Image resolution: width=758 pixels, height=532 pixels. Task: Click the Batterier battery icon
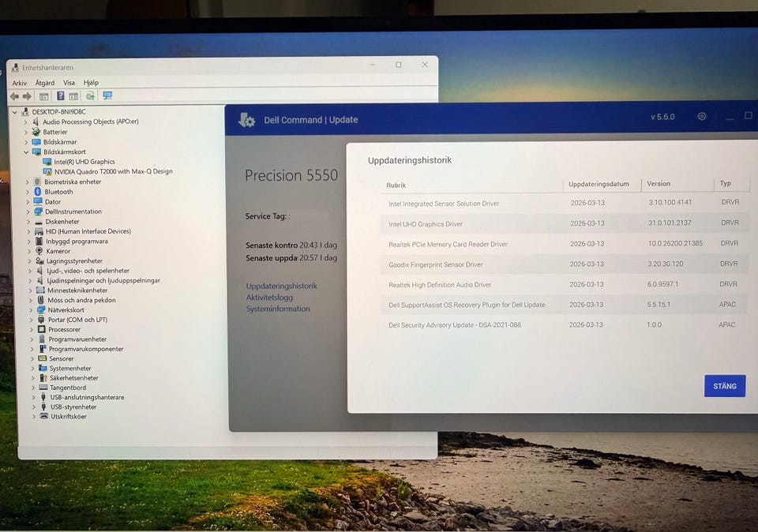click(36, 132)
